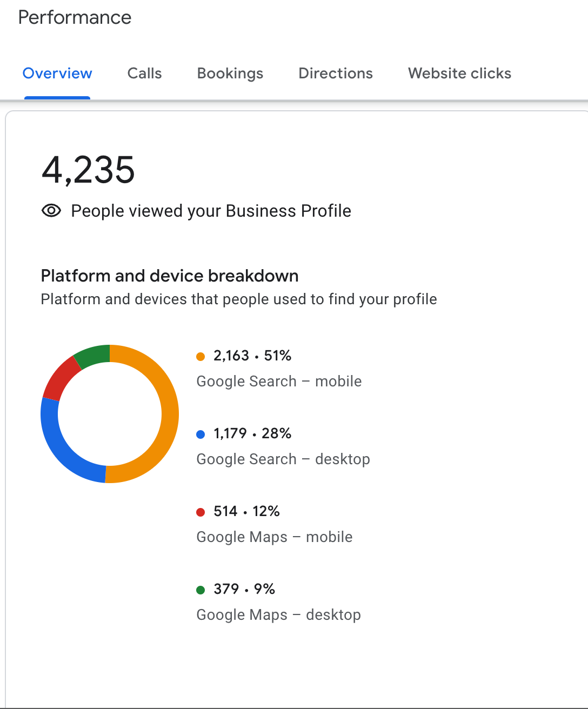This screenshot has height=709, width=588.
Task: Click the blue legend dot for Search desktop
Action: pos(201,434)
